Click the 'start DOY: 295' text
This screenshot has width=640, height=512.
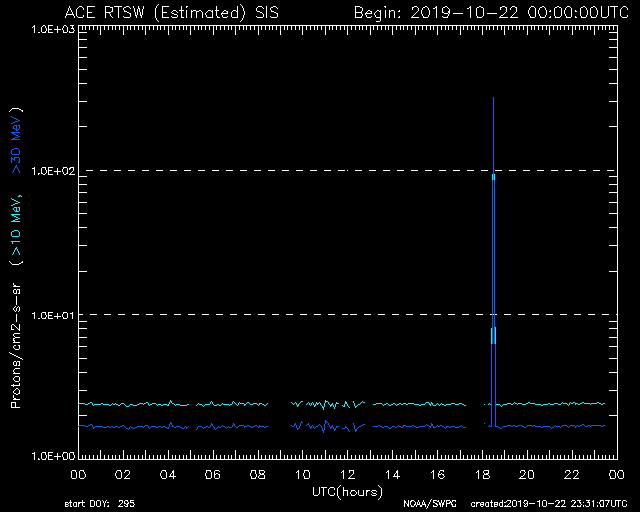(101, 503)
